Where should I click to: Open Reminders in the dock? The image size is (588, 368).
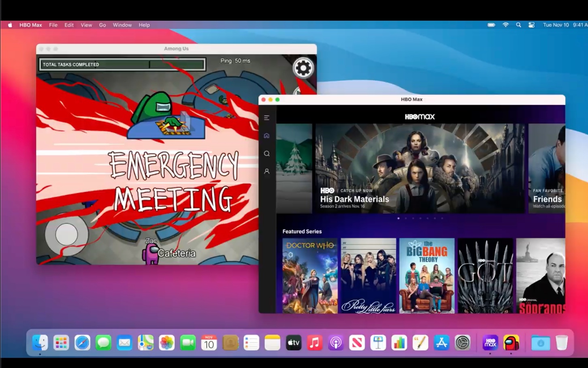251,343
